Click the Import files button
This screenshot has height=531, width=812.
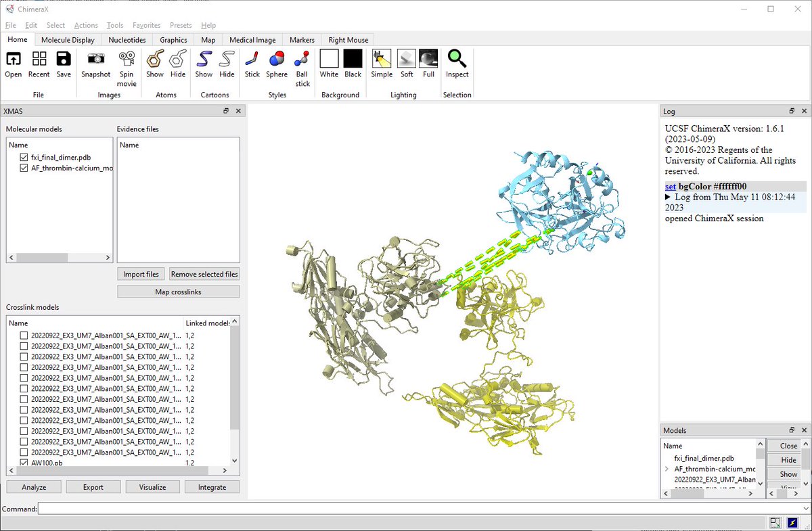click(141, 274)
